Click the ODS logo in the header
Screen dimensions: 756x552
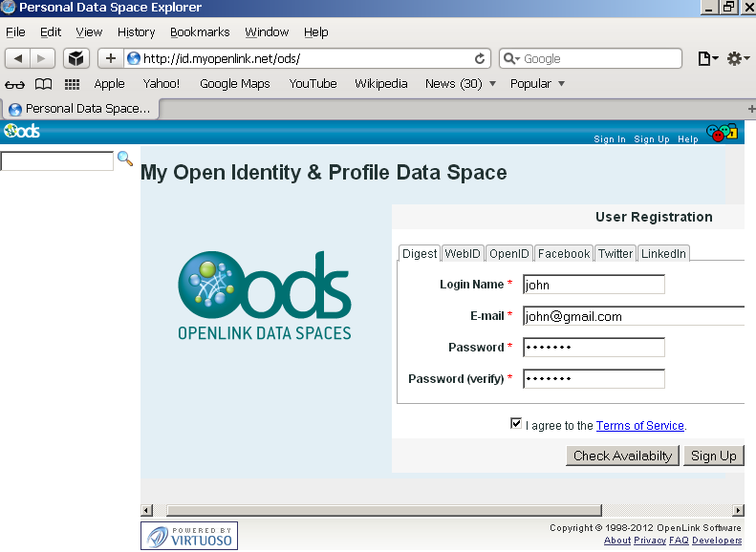[22, 132]
